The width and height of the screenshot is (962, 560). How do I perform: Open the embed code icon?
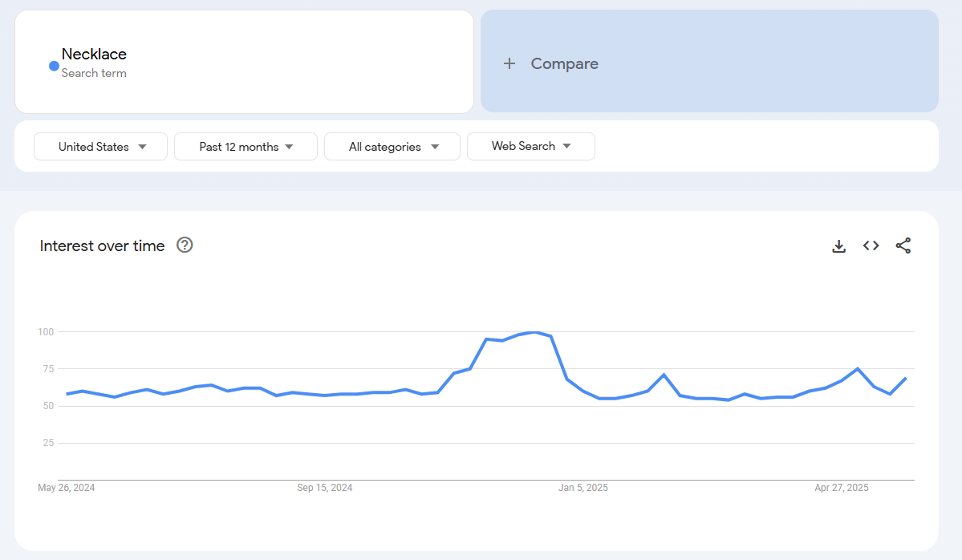pyautogui.click(x=871, y=246)
